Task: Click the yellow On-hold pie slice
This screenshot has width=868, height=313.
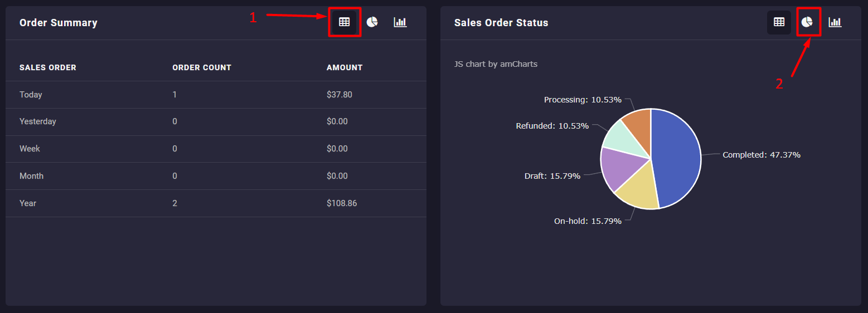Action: (x=640, y=192)
